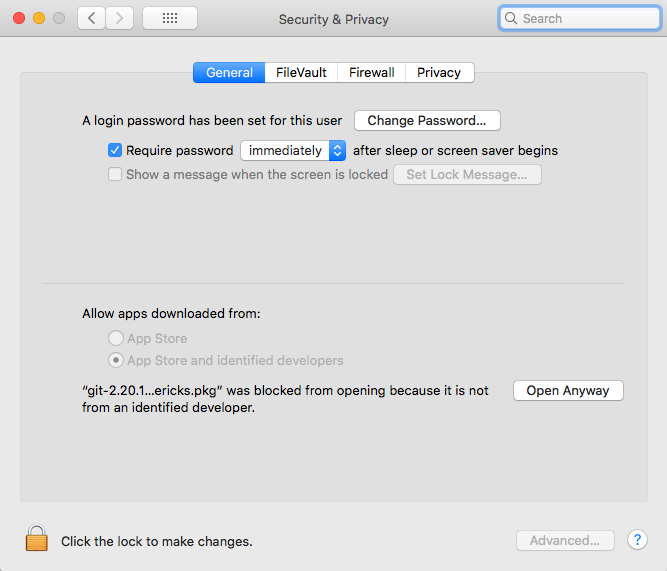Click the Advanced button

click(x=565, y=540)
